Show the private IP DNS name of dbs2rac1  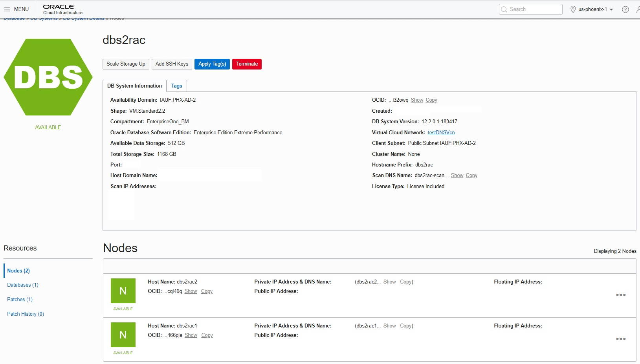coord(389,326)
